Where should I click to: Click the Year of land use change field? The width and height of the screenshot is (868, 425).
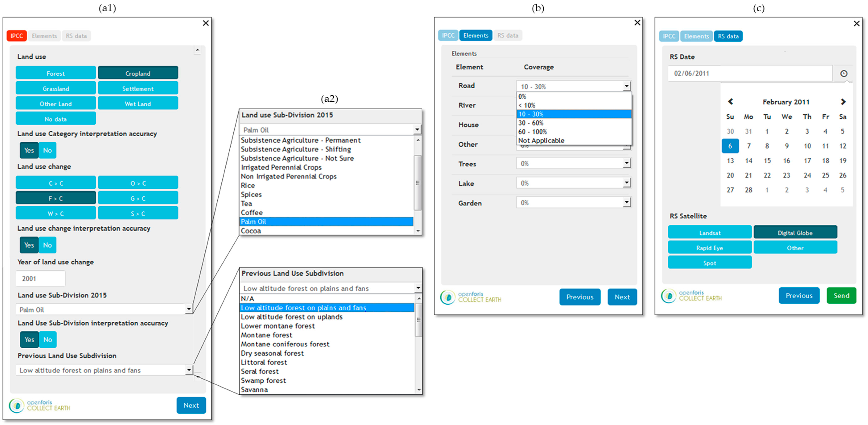[40, 278]
